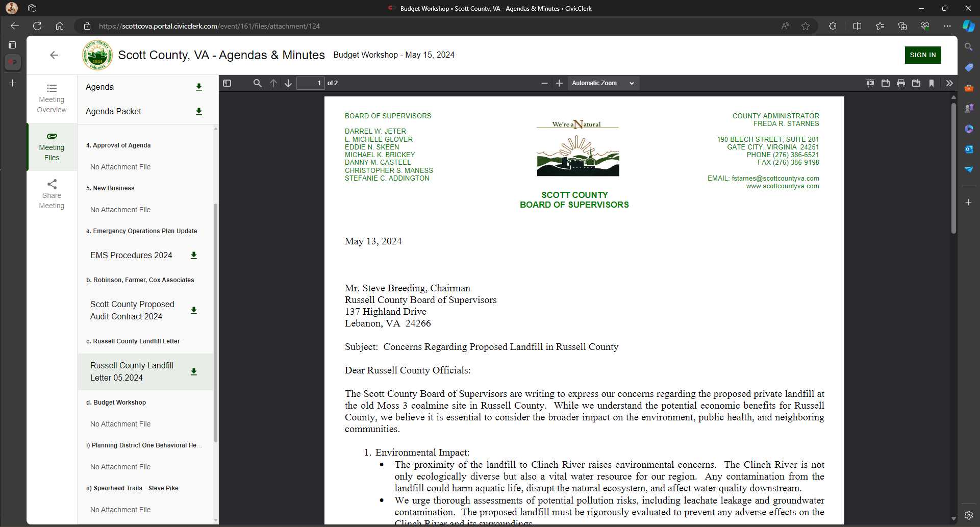Switch to presentation mode
Viewport: 980px width, 527px height.
coord(870,83)
